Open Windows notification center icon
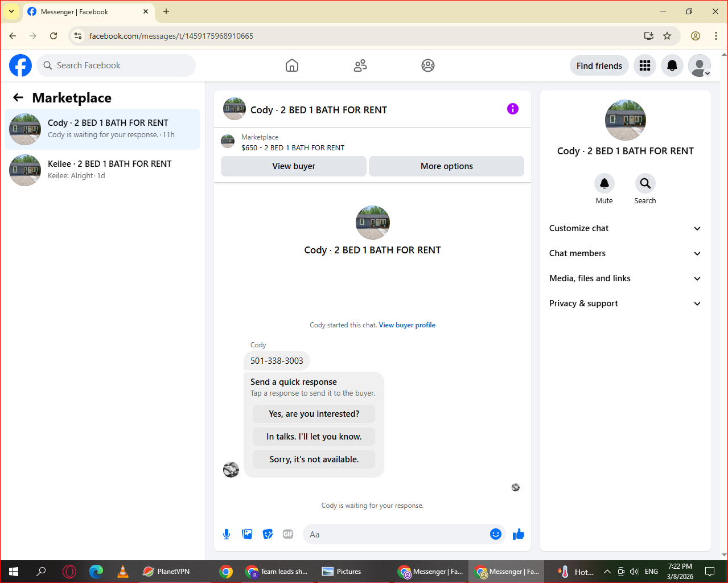Viewport: 728px width, 583px height. (710, 572)
